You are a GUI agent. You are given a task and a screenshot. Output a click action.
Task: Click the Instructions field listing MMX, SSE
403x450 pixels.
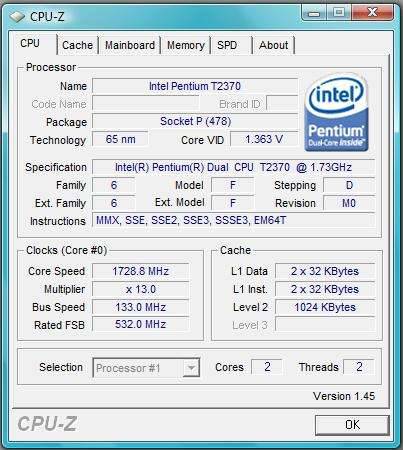pyautogui.click(x=233, y=220)
